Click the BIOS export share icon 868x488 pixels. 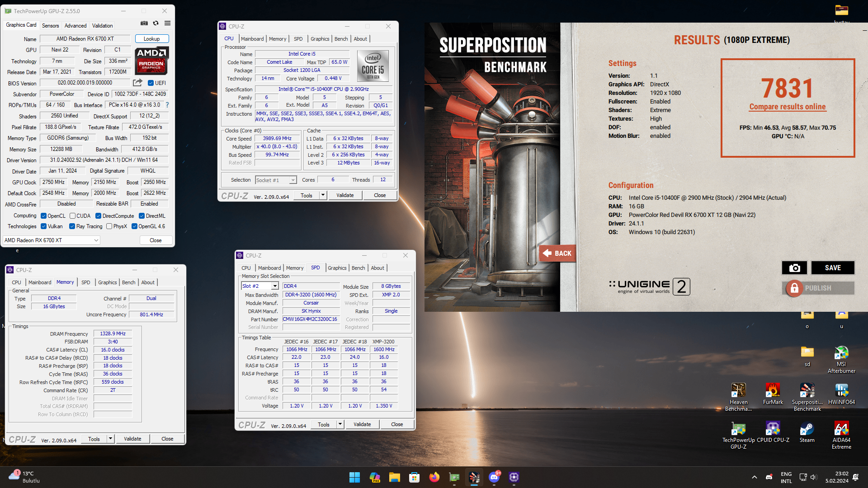pyautogui.click(x=137, y=83)
